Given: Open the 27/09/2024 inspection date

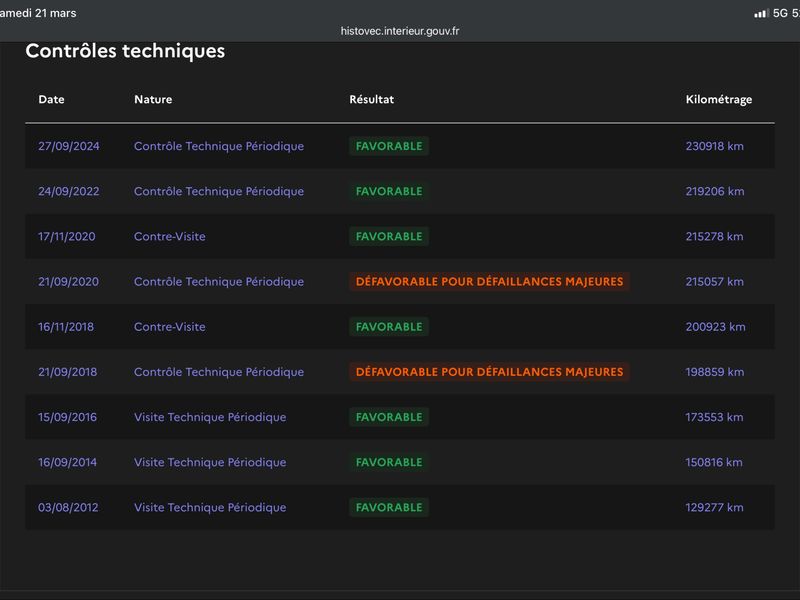Looking at the screenshot, I should pos(68,146).
